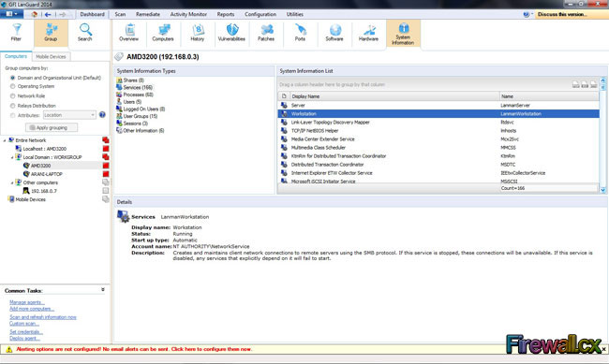609x364 pixels.
Task: Open the Custom scan link
Action: [x=24, y=324]
